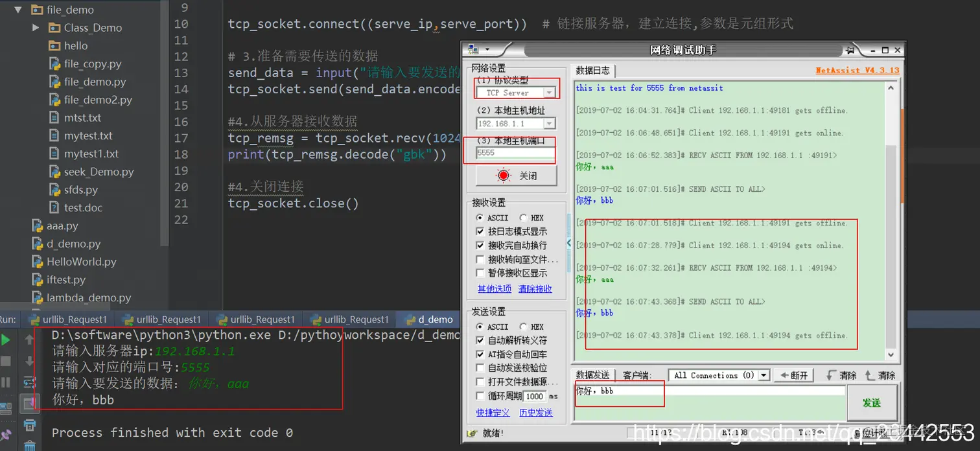
Task: Open the 192.168.1.1 local host address dropdown
Action: click(x=549, y=123)
